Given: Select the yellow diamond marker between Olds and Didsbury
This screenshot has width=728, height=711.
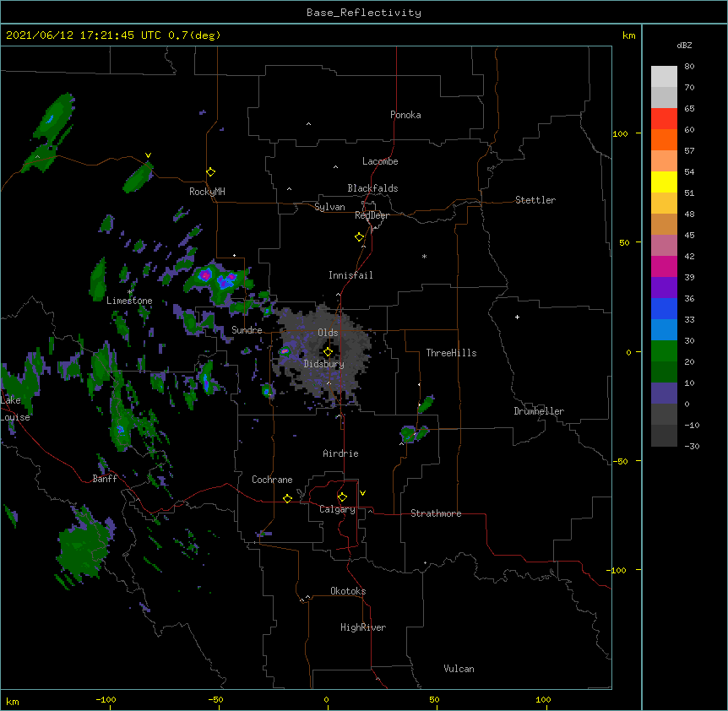Looking at the screenshot, I should pyautogui.click(x=328, y=352).
